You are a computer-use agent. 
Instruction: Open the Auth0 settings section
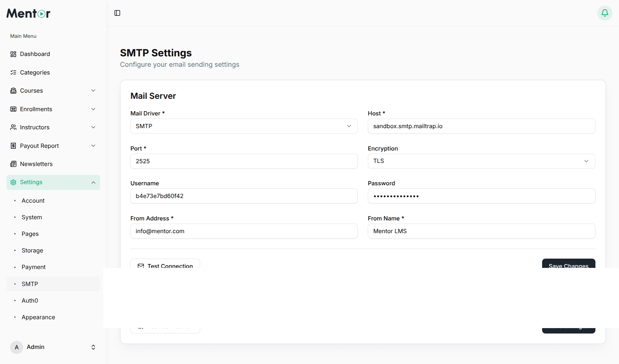pyautogui.click(x=30, y=300)
